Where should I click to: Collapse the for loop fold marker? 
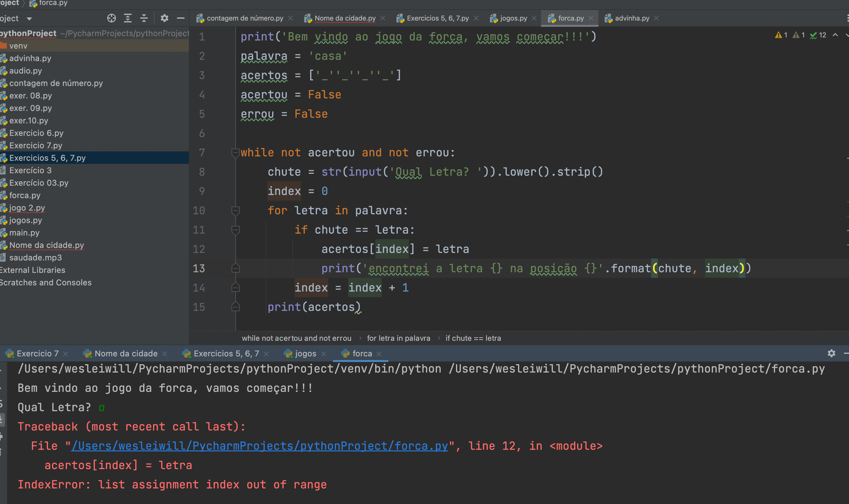tap(235, 211)
